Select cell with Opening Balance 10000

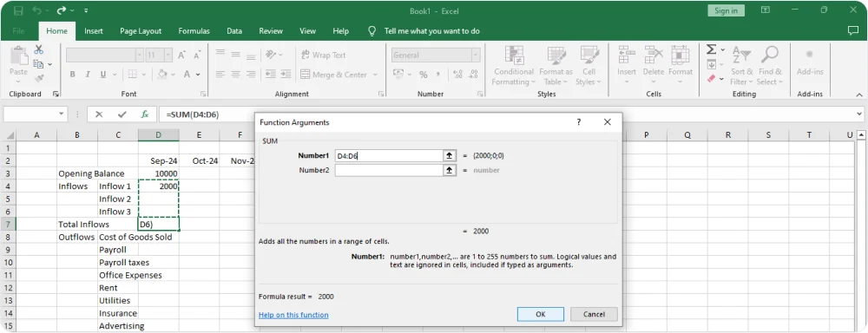(159, 173)
